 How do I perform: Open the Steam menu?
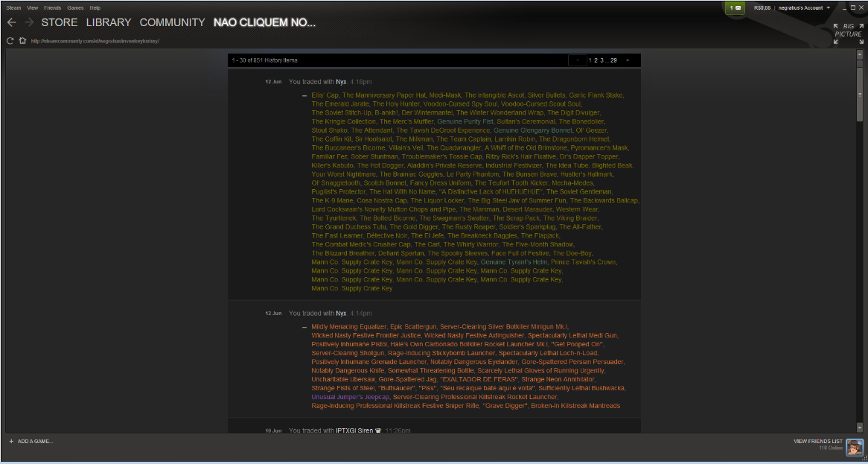coord(14,8)
